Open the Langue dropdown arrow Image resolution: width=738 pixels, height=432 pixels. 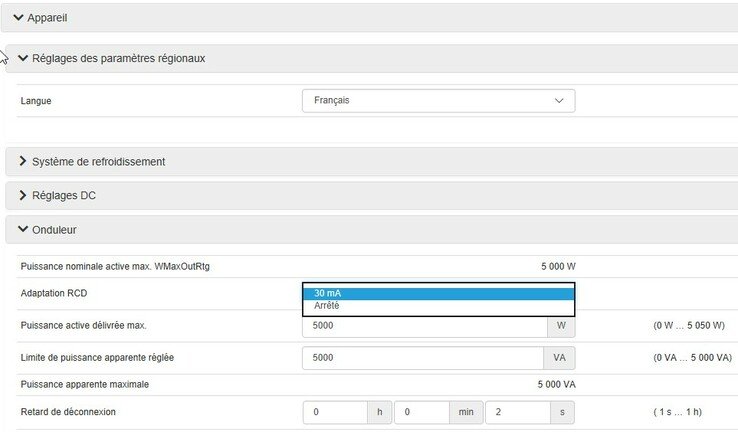tap(558, 101)
